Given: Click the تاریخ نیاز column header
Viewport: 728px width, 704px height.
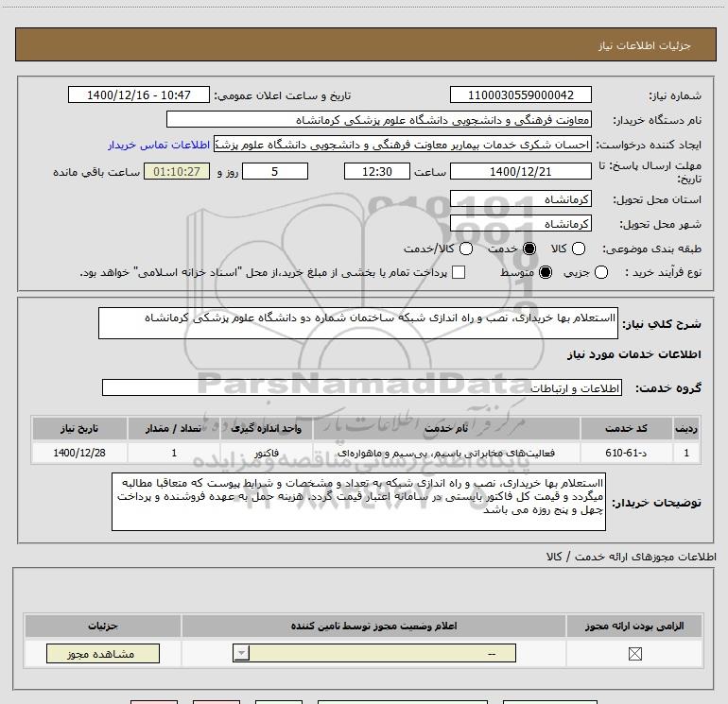Looking at the screenshot, I should pos(79,428).
